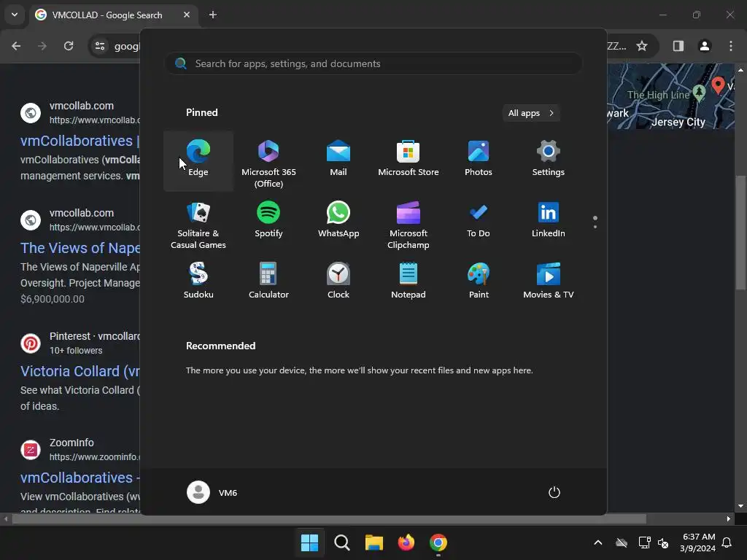Open the Clock app

(338, 283)
